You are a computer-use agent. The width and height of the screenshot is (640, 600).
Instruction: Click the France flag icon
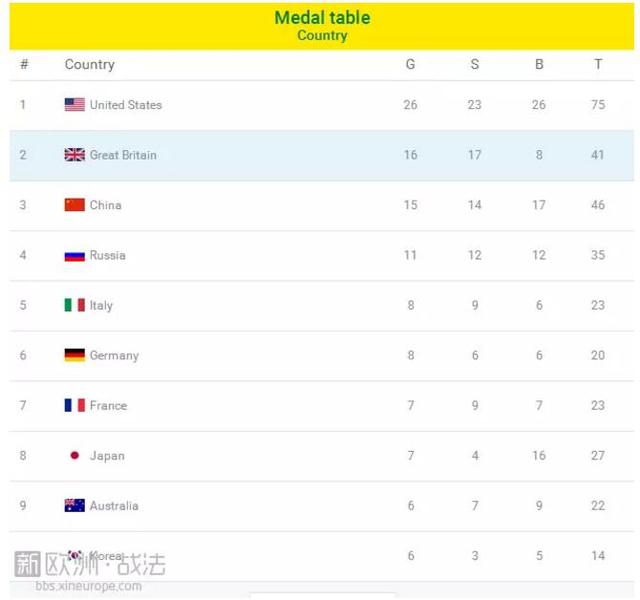(x=75, y=405)
